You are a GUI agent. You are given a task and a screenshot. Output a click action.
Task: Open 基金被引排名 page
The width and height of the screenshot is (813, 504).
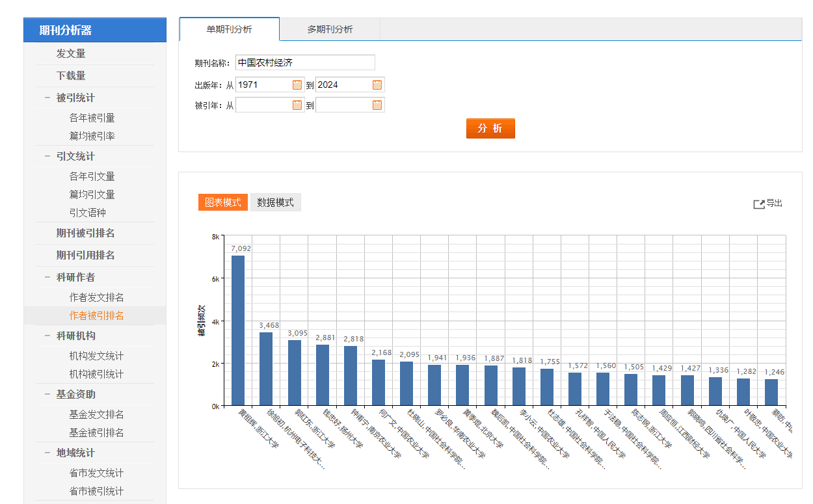[97, 432]
